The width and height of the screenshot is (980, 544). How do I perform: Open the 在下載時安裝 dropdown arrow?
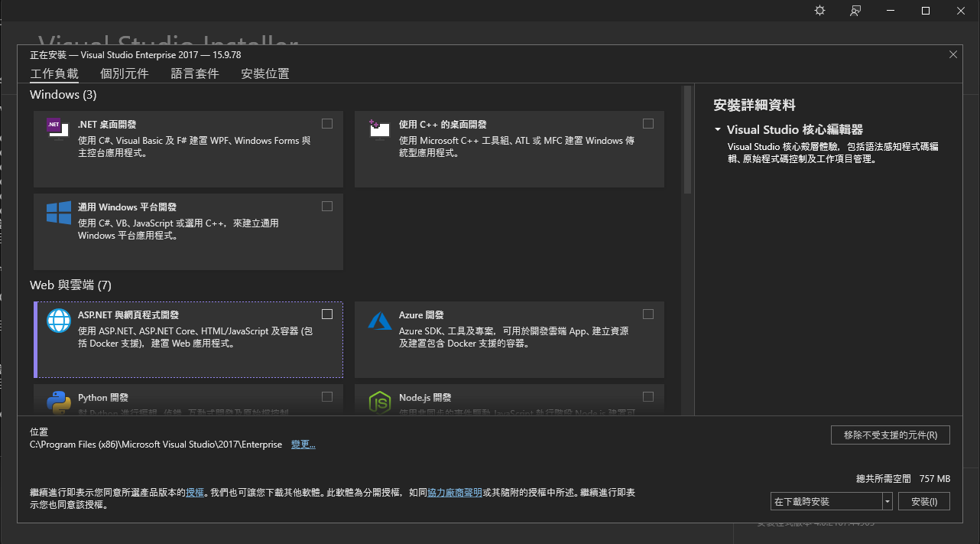point(887,502)
